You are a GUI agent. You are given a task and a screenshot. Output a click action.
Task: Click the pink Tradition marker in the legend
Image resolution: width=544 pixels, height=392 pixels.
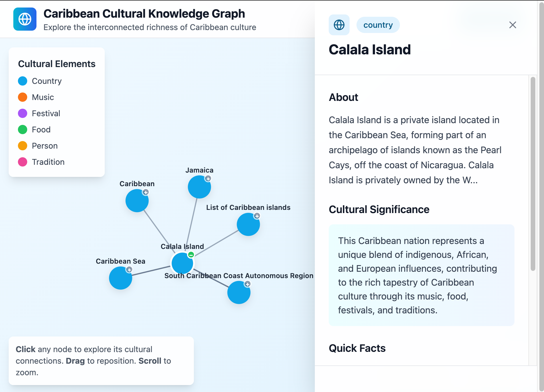(23, 162)
